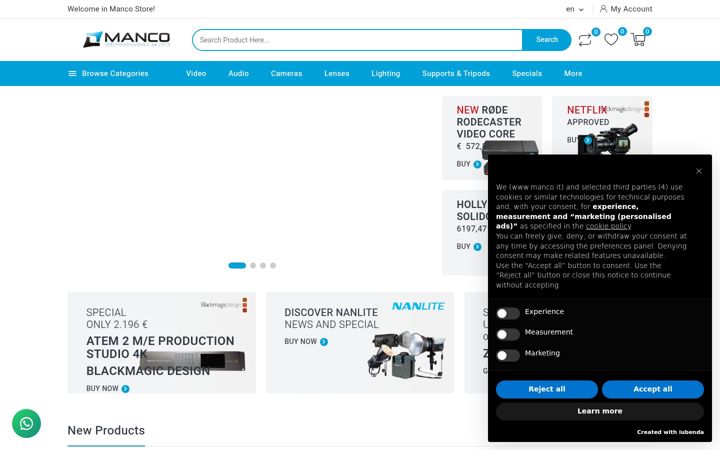Click Accept all cookies button
720x450 pixels.
652,389
